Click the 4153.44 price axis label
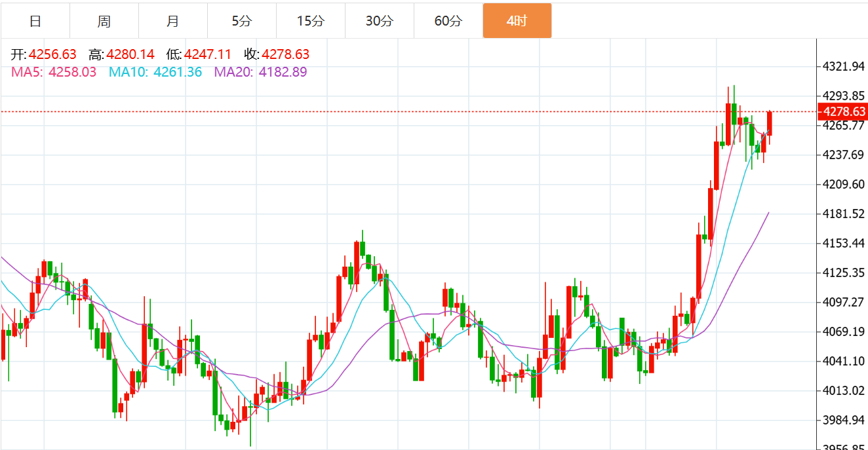This screenshot has height=450, width=868. [x=843, y=243]
